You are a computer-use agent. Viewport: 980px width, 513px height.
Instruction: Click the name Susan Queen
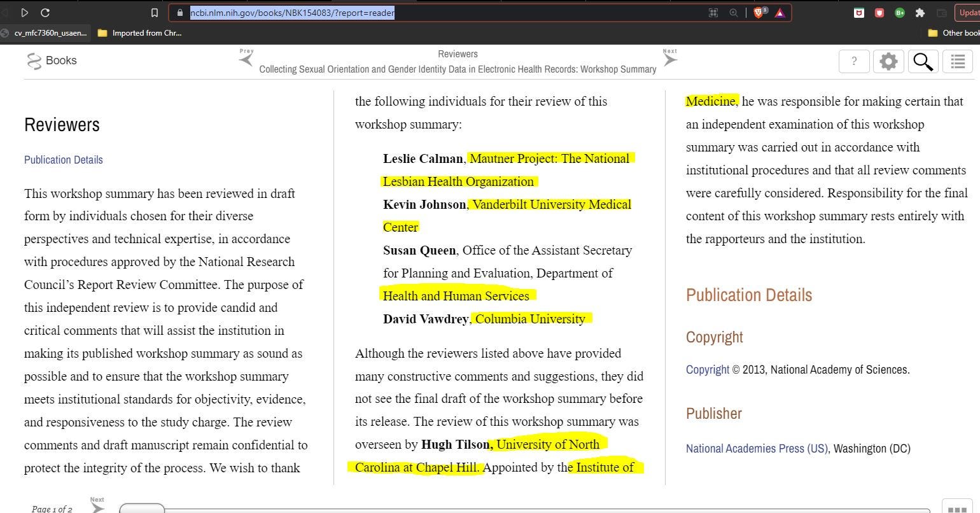click(x=419, y=250)
